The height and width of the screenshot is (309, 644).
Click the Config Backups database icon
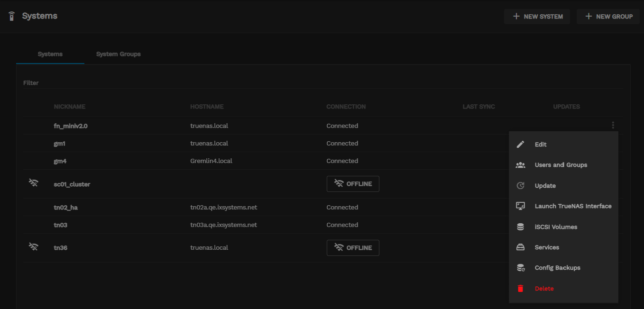(520, 268)
